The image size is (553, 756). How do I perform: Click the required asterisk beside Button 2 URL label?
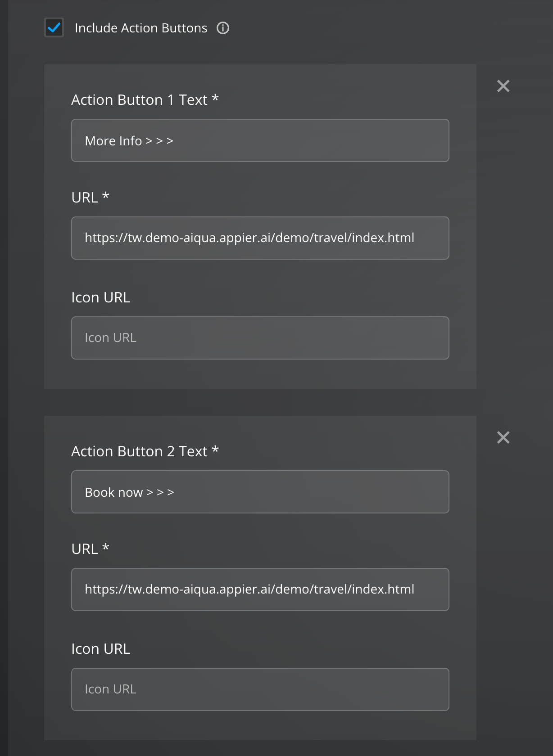pyautogui.click(x=106, y=547)
